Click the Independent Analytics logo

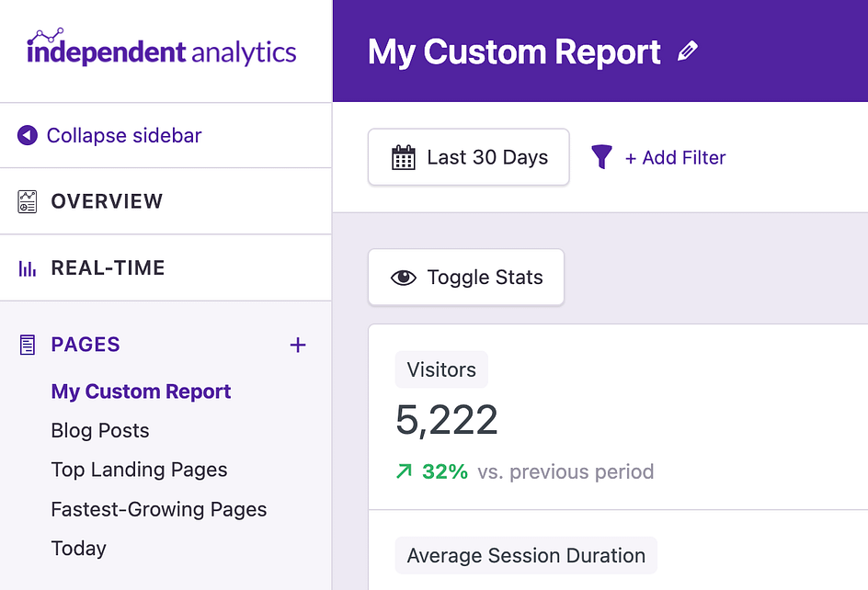pyautogui.click(x=160, y=50)
